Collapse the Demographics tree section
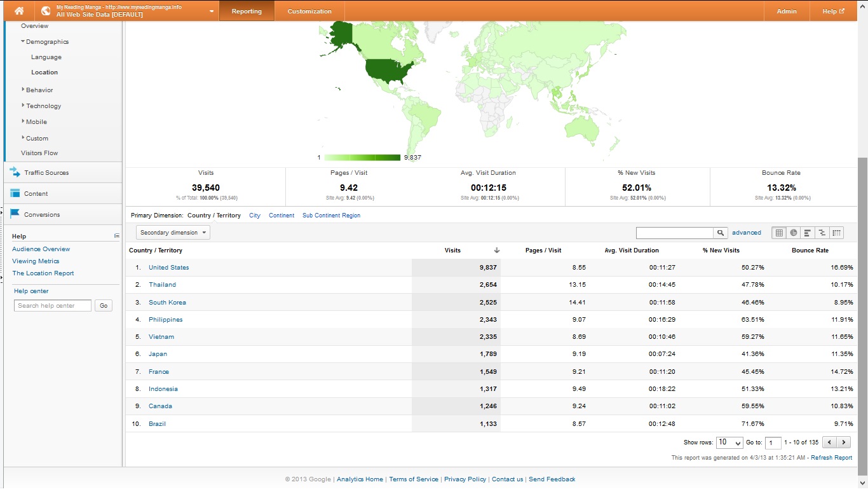The height and width of the screenshot is (494, 868). (x=23, y=42)
